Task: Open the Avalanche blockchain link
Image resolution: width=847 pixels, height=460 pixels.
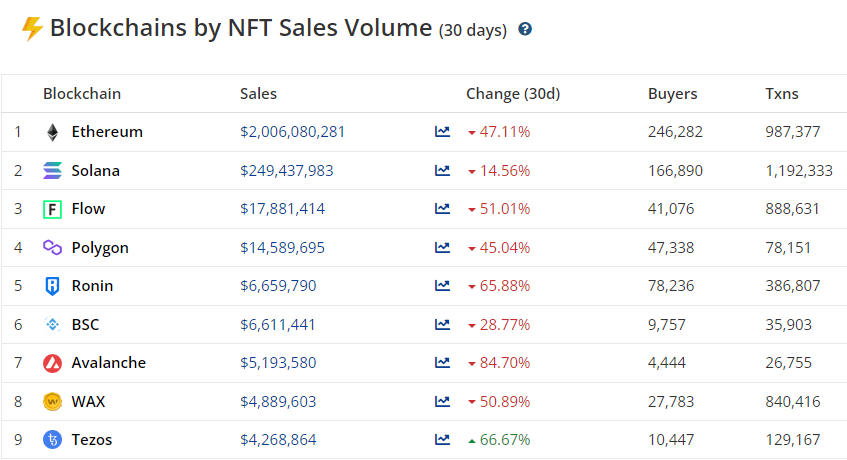Action: (x=108, y=363)
